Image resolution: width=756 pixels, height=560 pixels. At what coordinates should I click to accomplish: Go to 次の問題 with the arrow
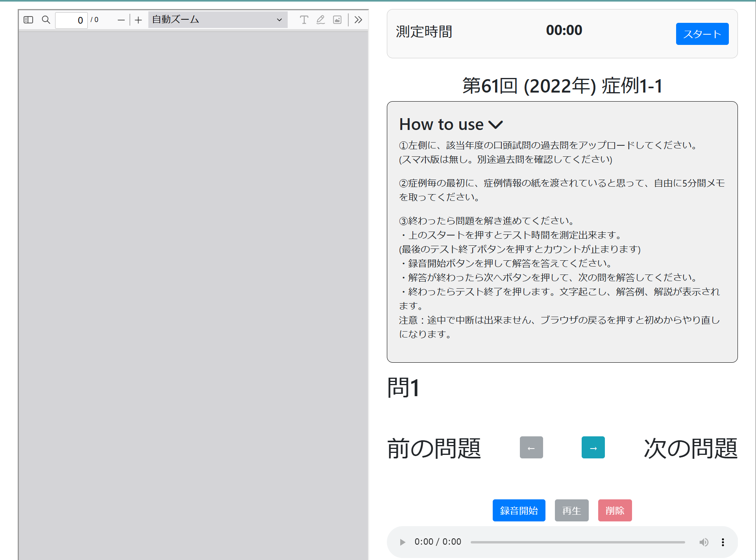point(593,447)
